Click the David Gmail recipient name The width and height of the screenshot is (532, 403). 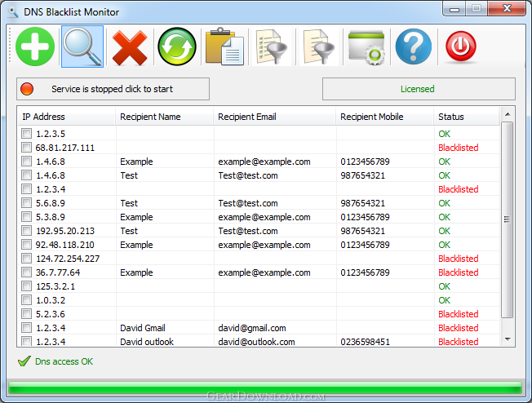143,328
